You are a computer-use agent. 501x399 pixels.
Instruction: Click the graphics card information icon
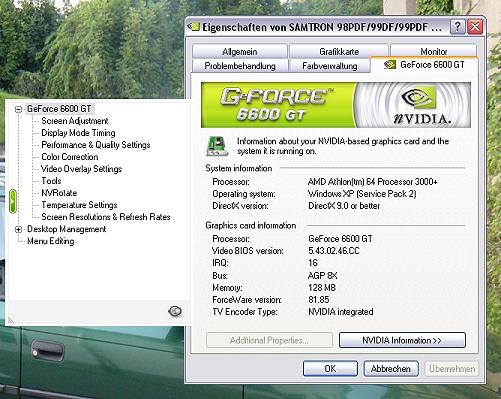coord(217,146)
